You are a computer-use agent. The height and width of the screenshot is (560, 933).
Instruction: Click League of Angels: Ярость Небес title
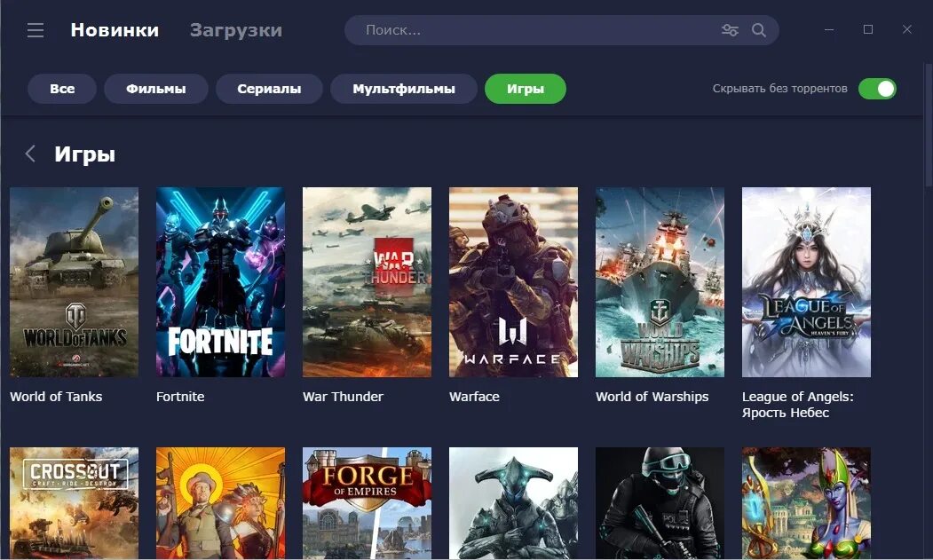pos(797,405)
